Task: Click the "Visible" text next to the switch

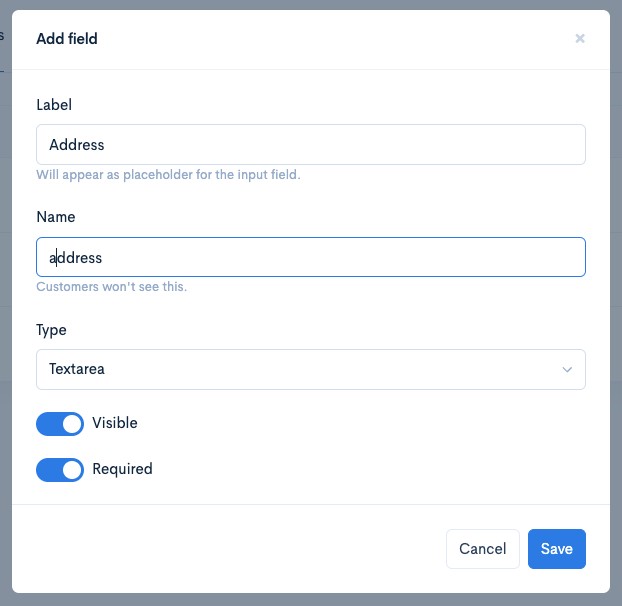Action: coord(115,423)
